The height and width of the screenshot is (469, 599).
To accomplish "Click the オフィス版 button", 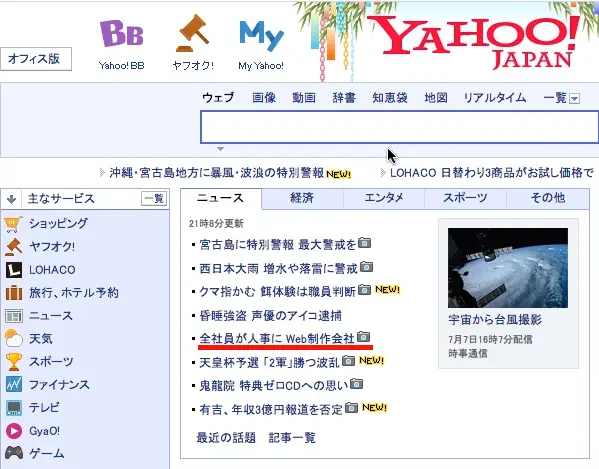I will pyautogui.click(x=36, y=59).
